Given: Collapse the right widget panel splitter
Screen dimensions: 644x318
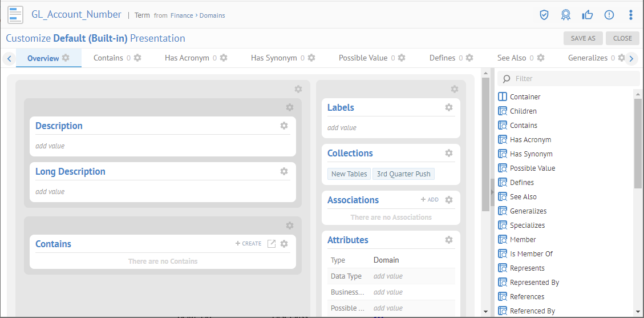Looking at the screenshot, I should click(x=492, y=192).
